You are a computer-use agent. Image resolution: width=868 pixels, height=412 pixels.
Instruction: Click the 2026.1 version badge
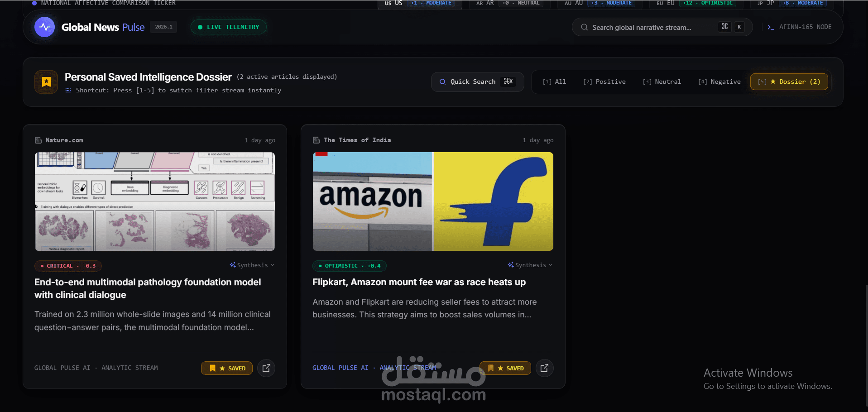coord(163,27)
